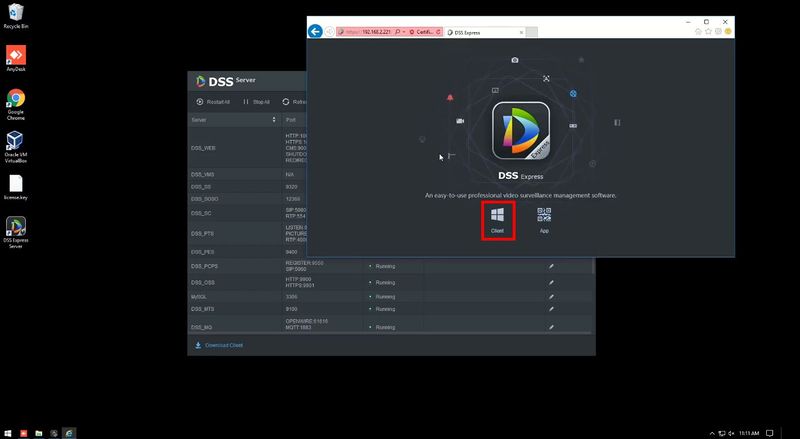Show hidden system tray icons
Screen dimensions: 800x439
[x=712, y=433]
